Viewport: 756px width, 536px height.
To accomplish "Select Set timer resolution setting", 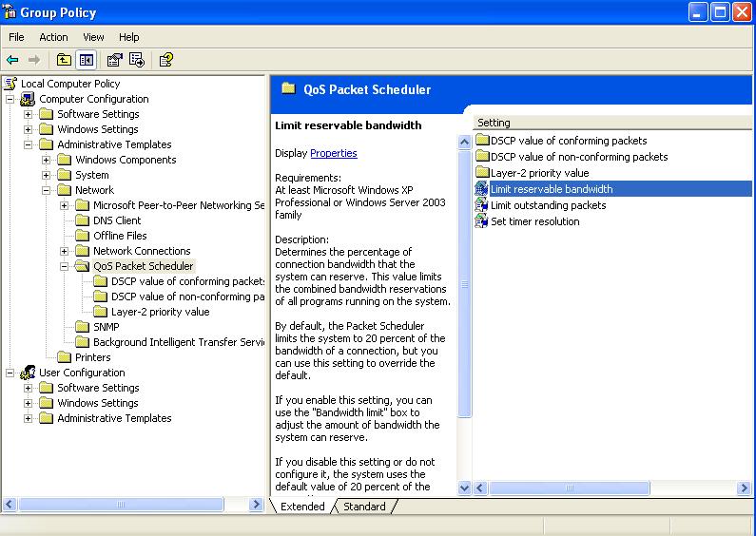I will coord(535,221).
